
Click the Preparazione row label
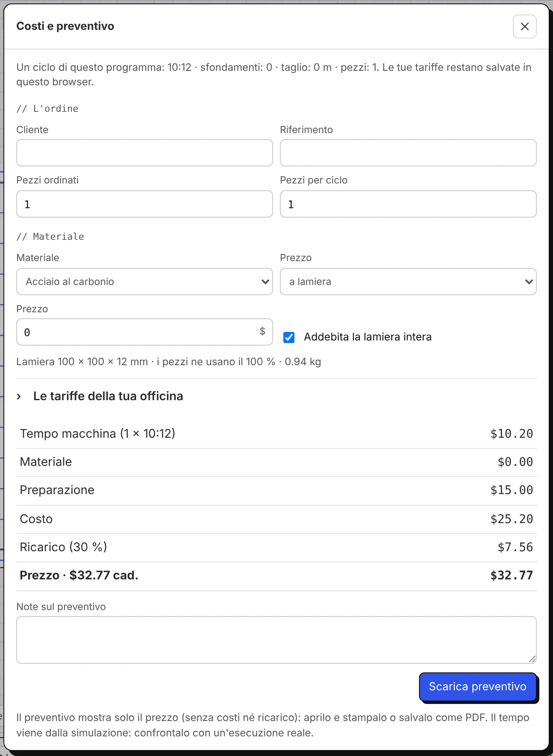[57, 490]
